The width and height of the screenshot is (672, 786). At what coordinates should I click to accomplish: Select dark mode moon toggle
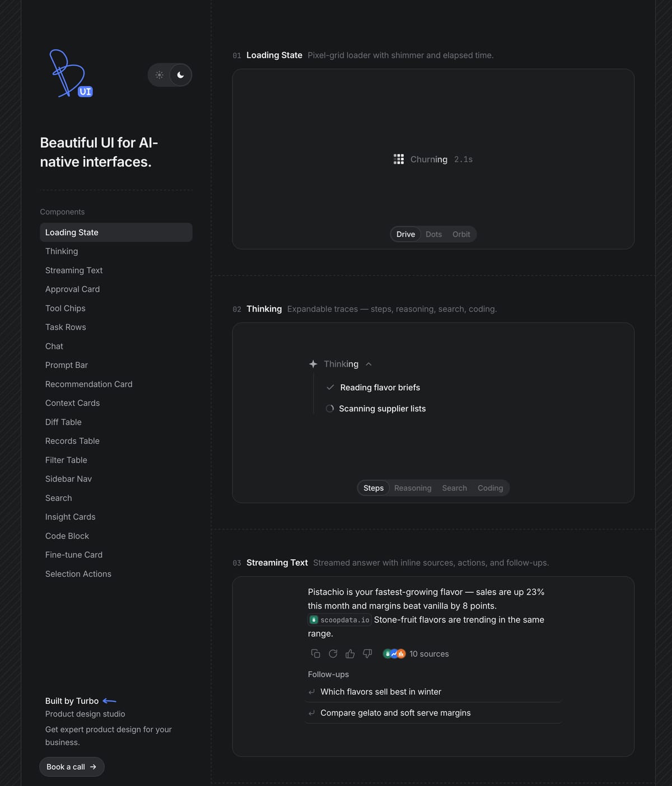tap(180, 75)
